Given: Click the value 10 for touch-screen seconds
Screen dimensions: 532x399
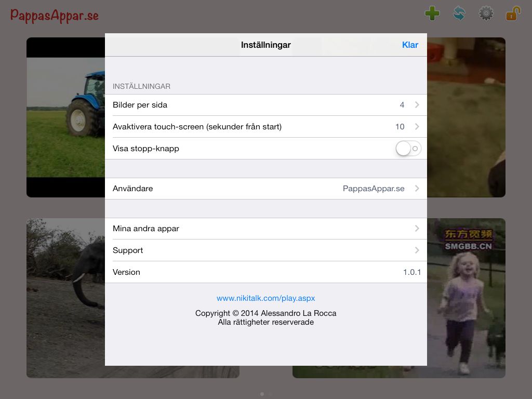Looking at the screenshot, I should coord(400,127).
